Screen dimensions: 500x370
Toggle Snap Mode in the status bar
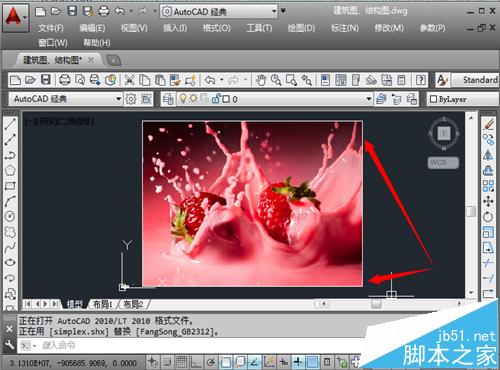tap(167, 362)
